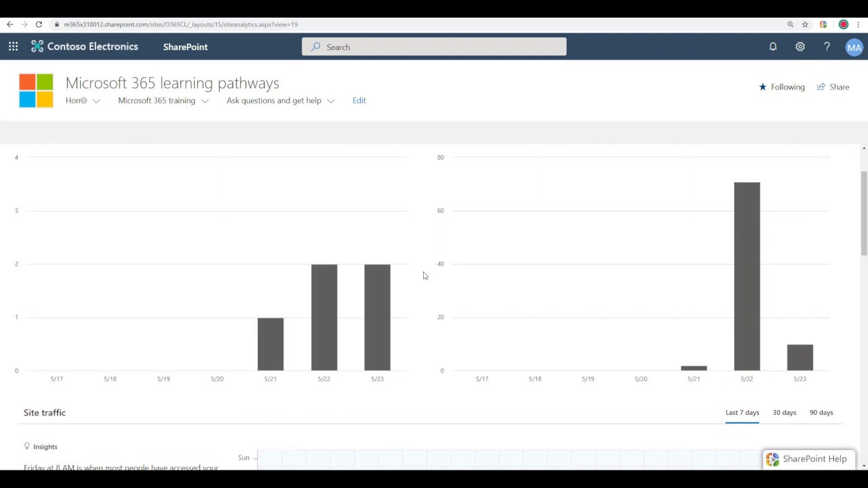
Task: Click the Edit navigation link
Action: 359,100
